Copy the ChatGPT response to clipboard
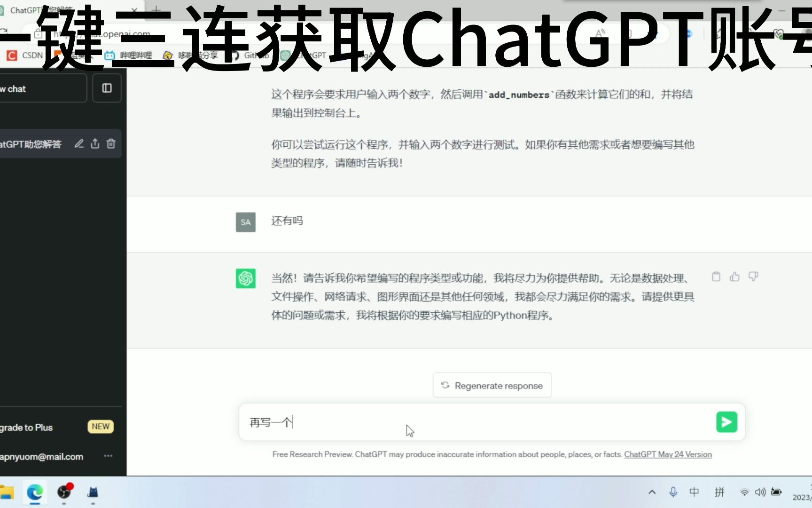This screenshot has width=812, height=508. click(716, 277)
